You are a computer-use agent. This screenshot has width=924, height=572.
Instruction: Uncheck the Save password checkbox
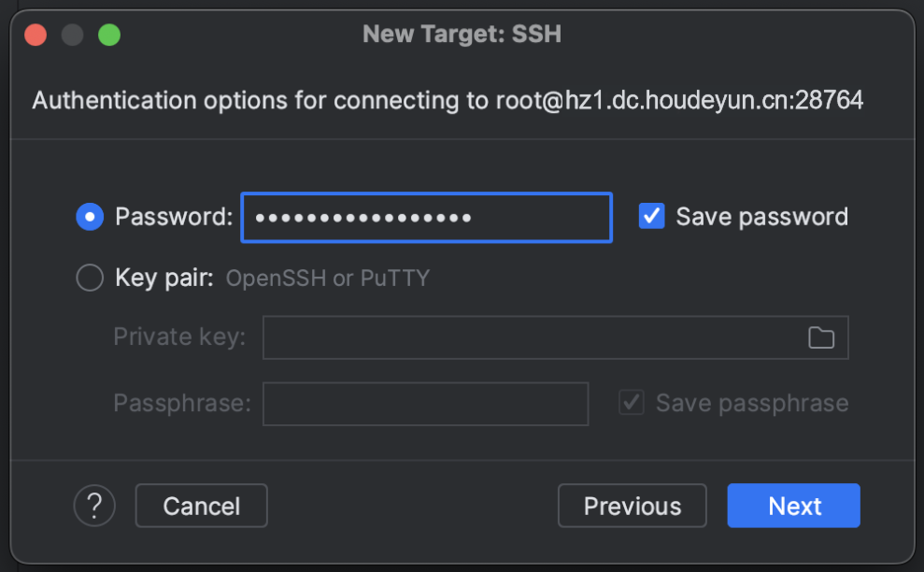pos(651,216)
